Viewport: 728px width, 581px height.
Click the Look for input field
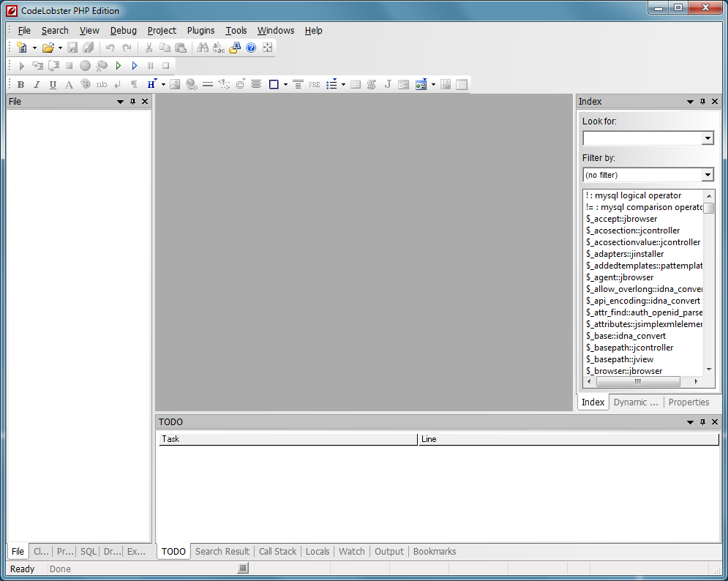point(642,138)
